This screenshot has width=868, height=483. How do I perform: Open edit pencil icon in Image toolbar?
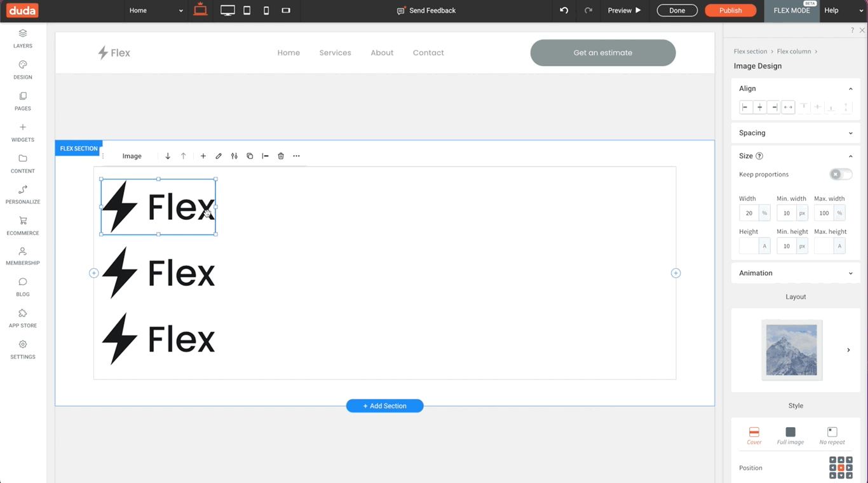[219, 156]
